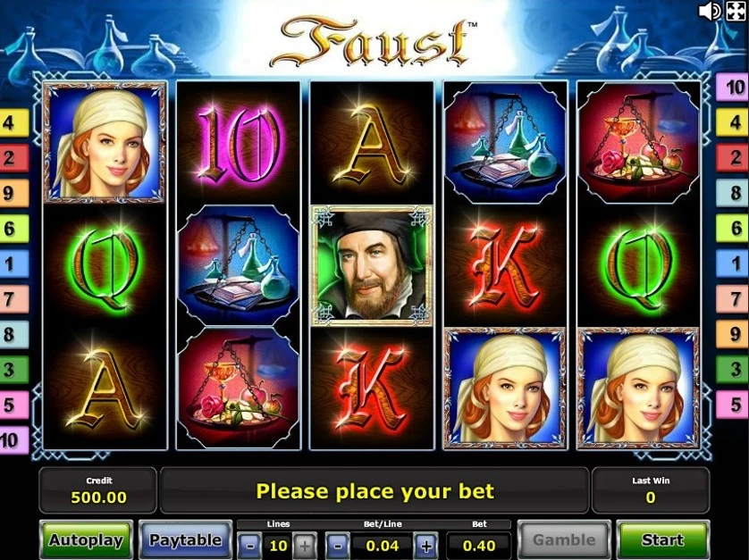
Task: Select the red K symbol on fourth reel
Action: point(505,265)
